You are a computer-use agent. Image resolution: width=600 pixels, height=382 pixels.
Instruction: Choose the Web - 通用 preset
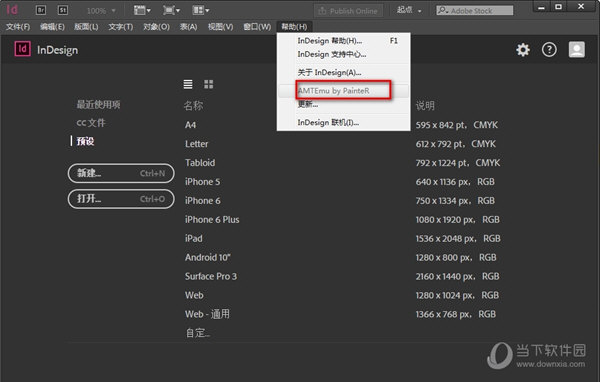[x=207, y=314]
